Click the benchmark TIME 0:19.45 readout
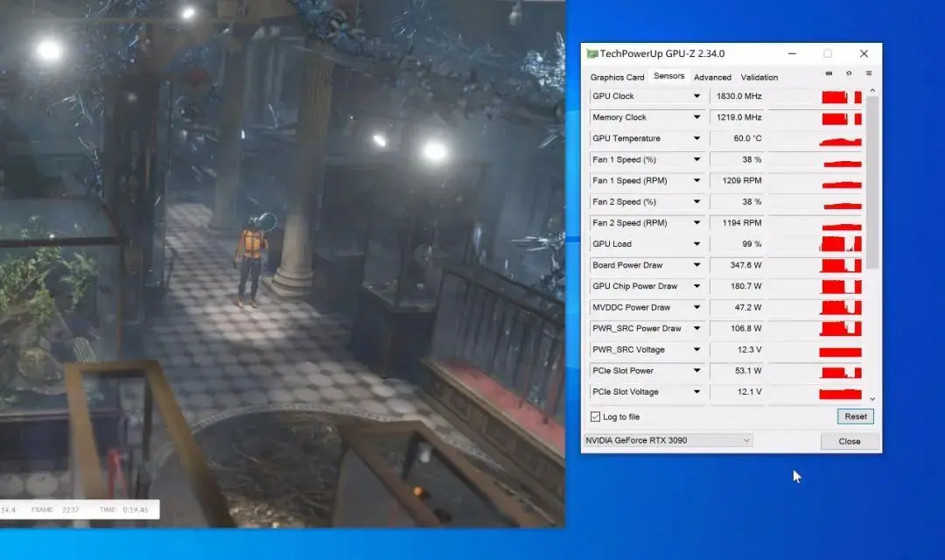 pyautogui.click(x=123, y=509)
